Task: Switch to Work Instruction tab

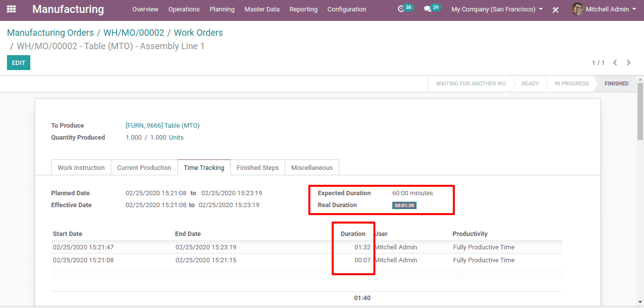Action: click(x=81, y=167)
